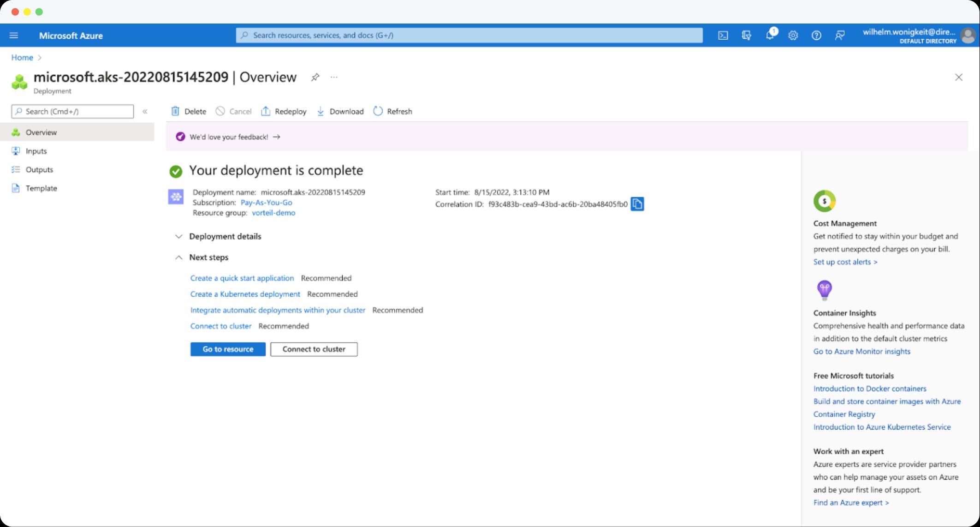
Task: Open Integrate automatic deployments within your cluster
Action: [278, 310]
